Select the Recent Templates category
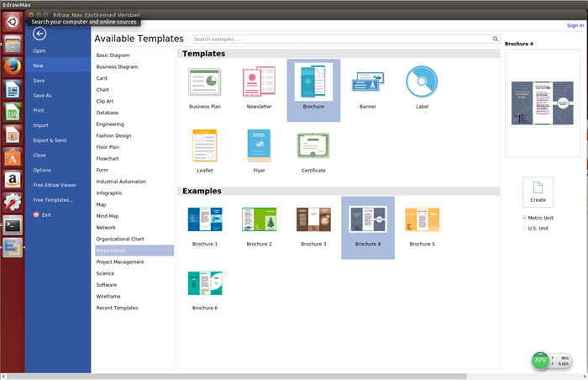Viewport: 588px width, 380px height. tap(134, 308)
